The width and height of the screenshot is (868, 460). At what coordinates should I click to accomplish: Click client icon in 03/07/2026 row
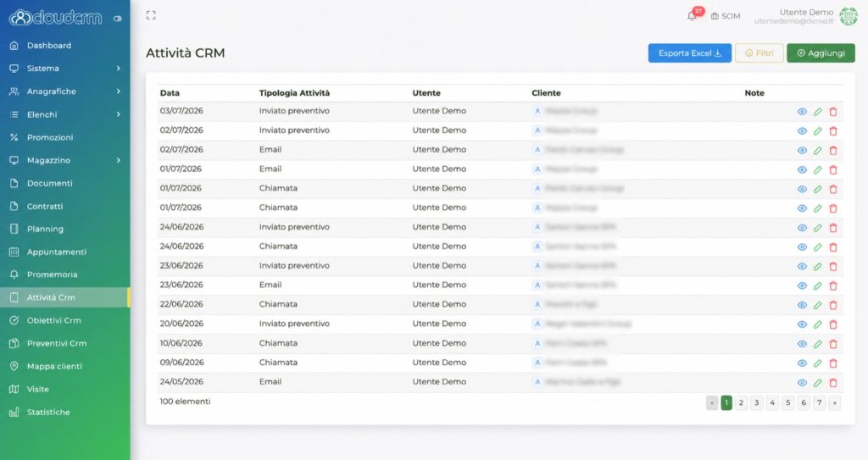pos(537,111)
